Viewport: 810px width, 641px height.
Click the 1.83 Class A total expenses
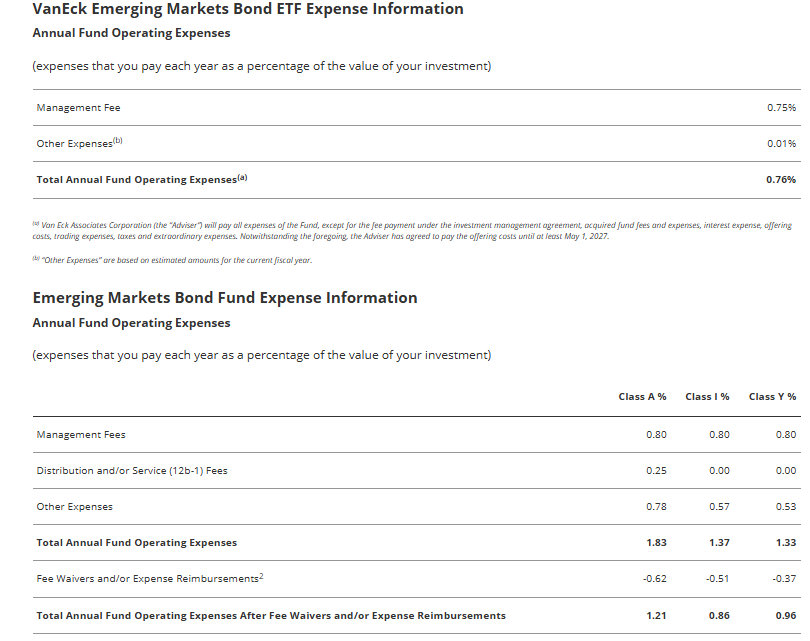coord(656,543)
